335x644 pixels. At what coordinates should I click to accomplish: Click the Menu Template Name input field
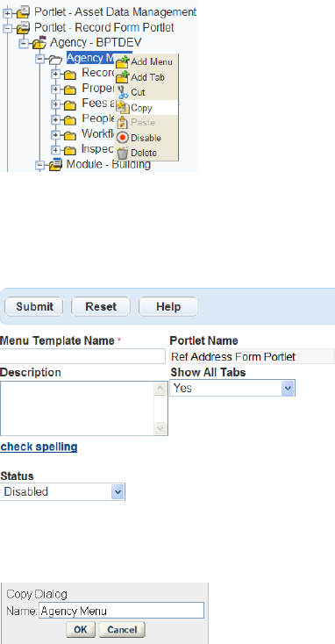click(x=82, y=356)
